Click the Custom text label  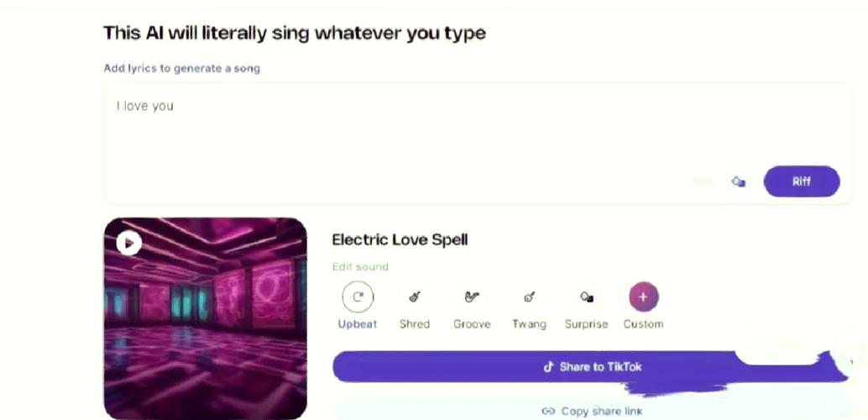tap(643, 324)
